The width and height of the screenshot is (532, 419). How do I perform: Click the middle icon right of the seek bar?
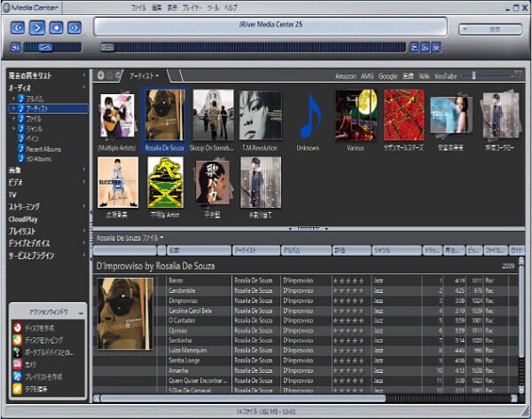coord(426,48)
